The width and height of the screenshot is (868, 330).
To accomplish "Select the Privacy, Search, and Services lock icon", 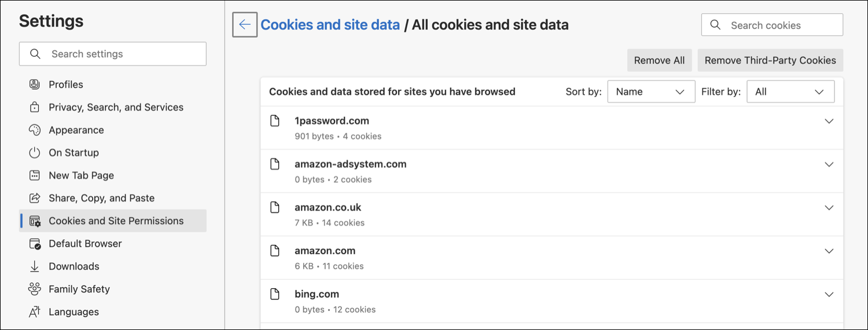I will tap(35, 107).
